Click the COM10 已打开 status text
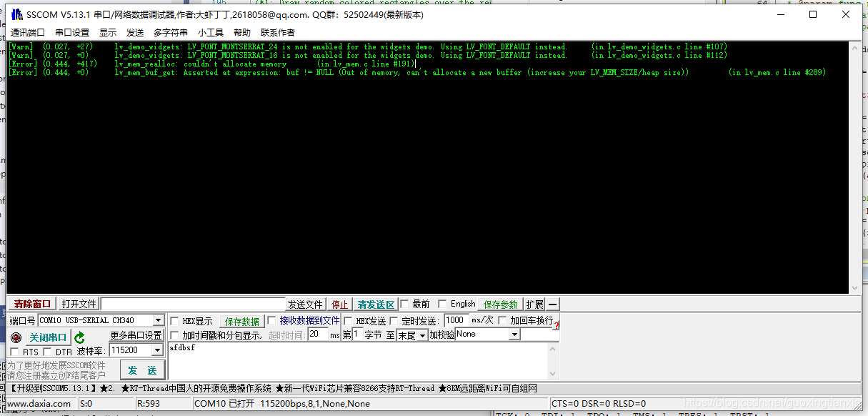Screen dimensions: 868x416 click(x=282, y=404)
